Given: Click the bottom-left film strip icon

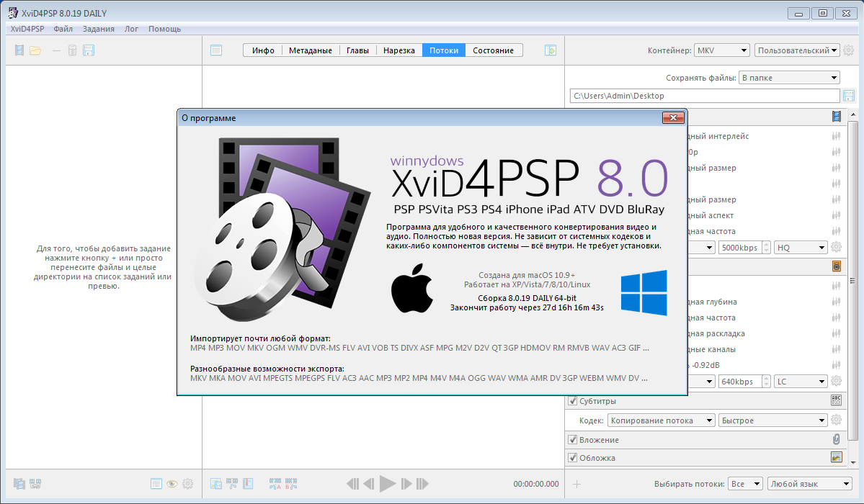Looking at the screenshot, I should click(x=19, y=484).
